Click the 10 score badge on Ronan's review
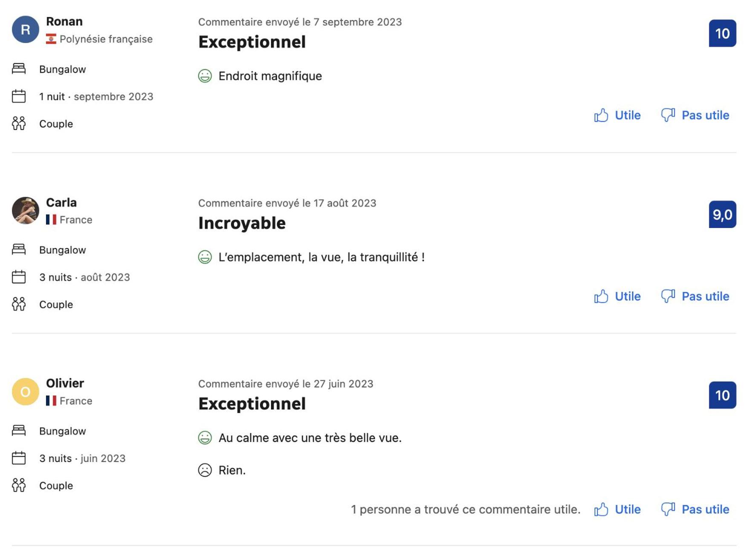This screenshot has width=750, height=560. coord(722,33)
